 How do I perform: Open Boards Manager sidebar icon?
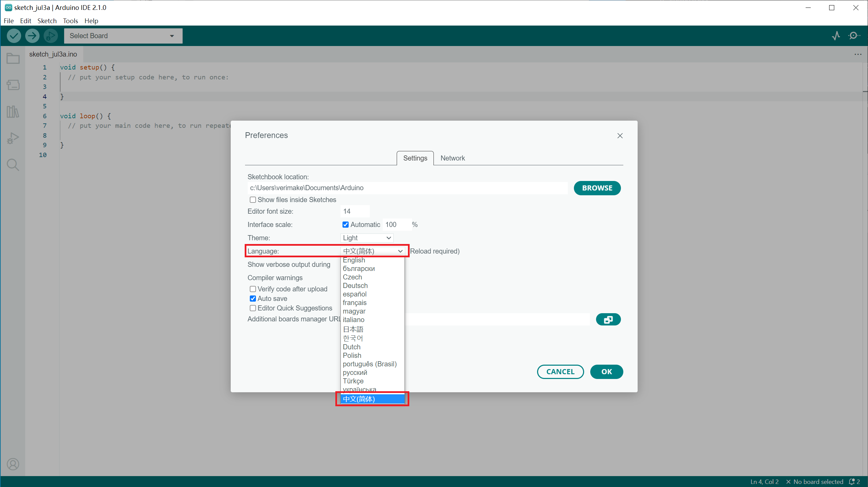(x=13, y=85)
